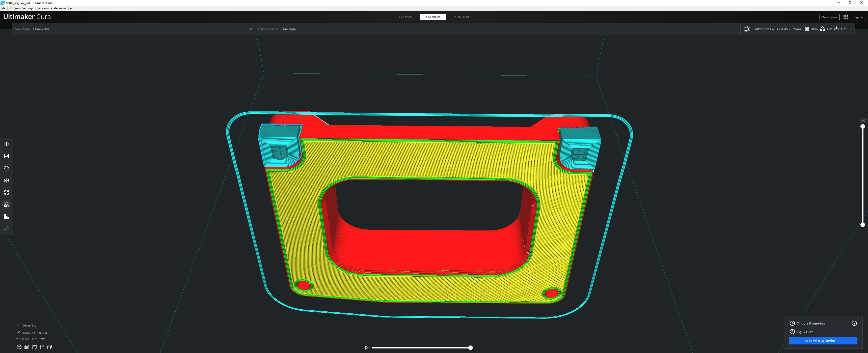Expand the Print with OctoPrint dropdown arrow

(854, 341)
